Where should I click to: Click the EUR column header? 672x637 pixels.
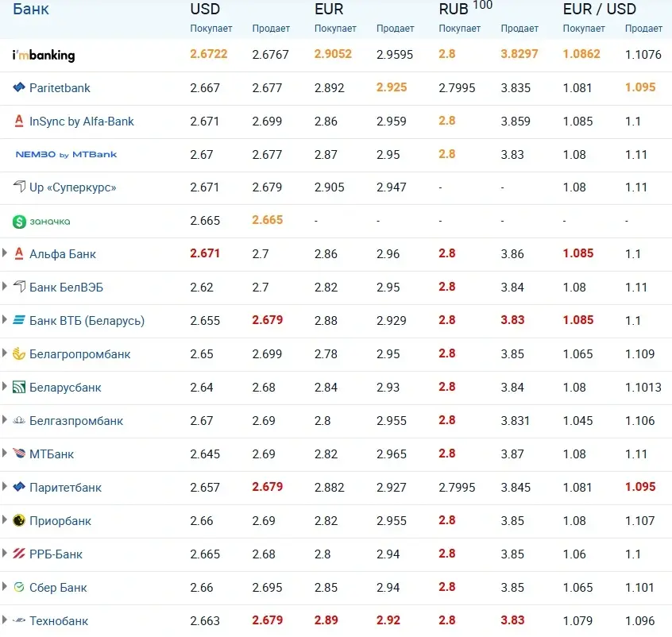pos(329,9)
